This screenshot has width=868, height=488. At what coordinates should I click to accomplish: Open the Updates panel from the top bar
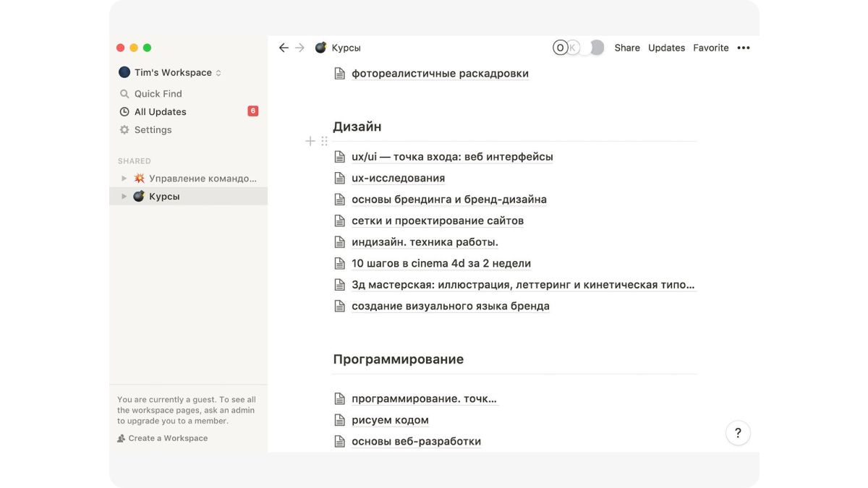[x=666, y=47]
